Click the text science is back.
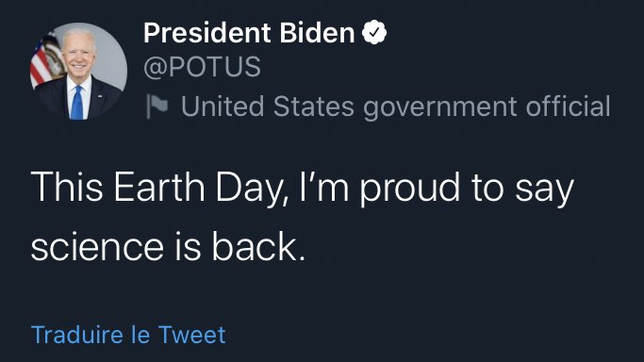Viewport: 644px width, 362px height. 169,246
